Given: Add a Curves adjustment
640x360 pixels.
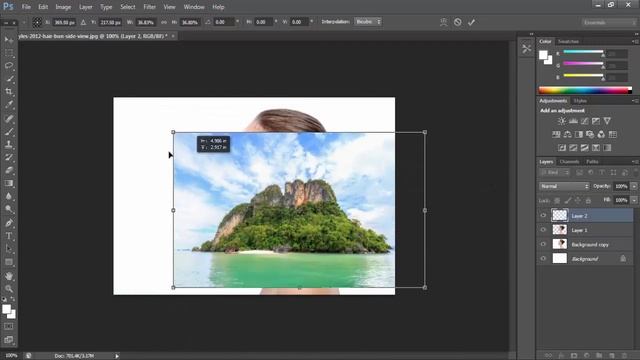Looking at the screenshot, I should 584,121.
